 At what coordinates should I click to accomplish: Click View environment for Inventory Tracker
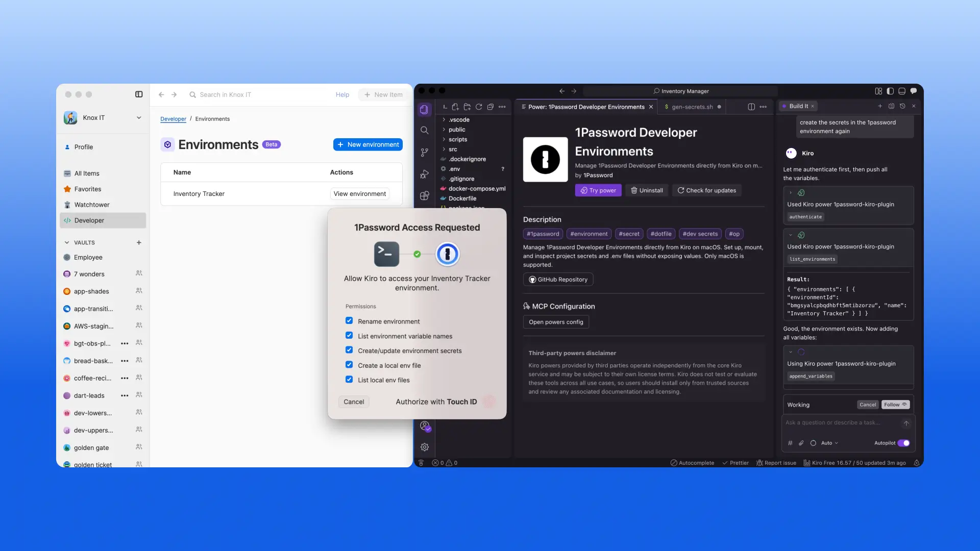(360, 194)
